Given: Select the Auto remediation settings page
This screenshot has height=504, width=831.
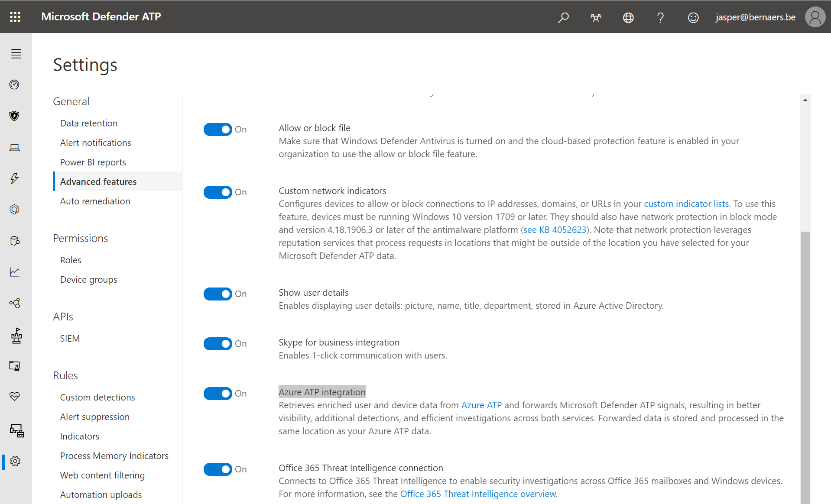Looking at the screenshot, I should tap(95, 201).
